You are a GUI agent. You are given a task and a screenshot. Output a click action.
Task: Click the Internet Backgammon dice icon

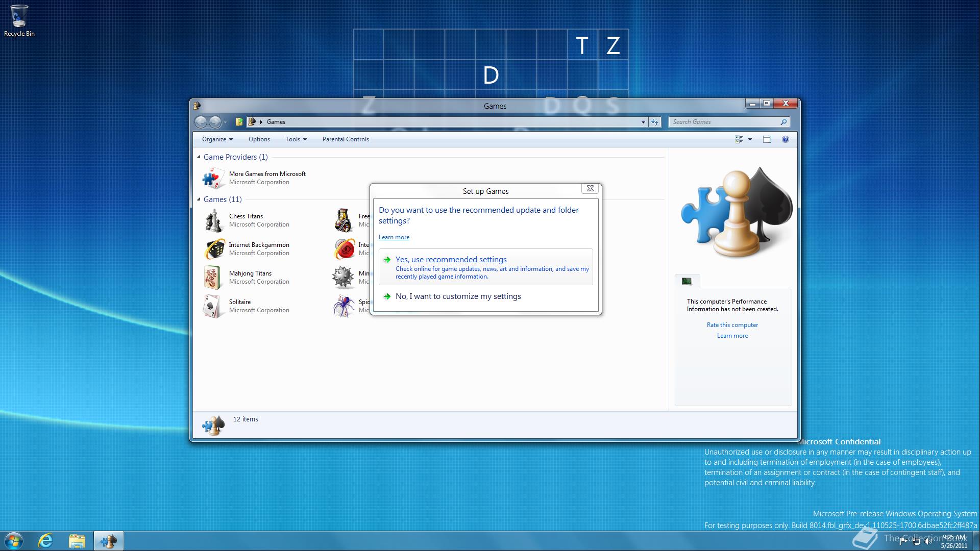pyautogui.click(x=214, y=249)
